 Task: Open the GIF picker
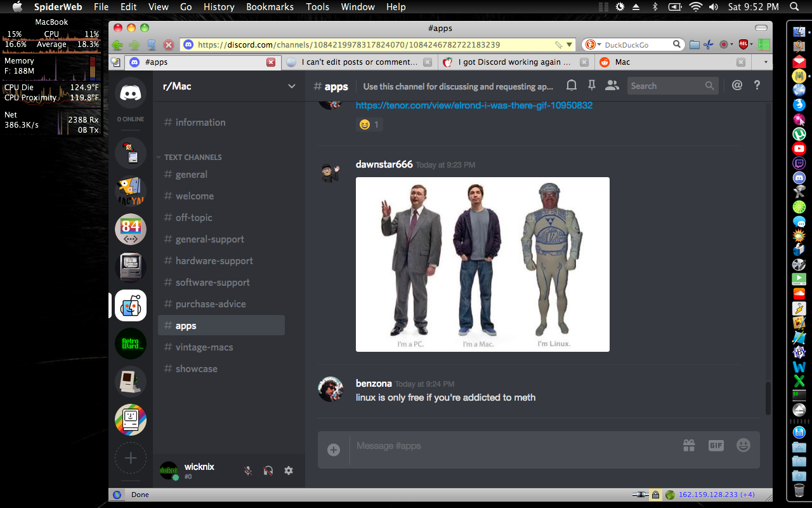pyautogui.click(x=716, y=446)
